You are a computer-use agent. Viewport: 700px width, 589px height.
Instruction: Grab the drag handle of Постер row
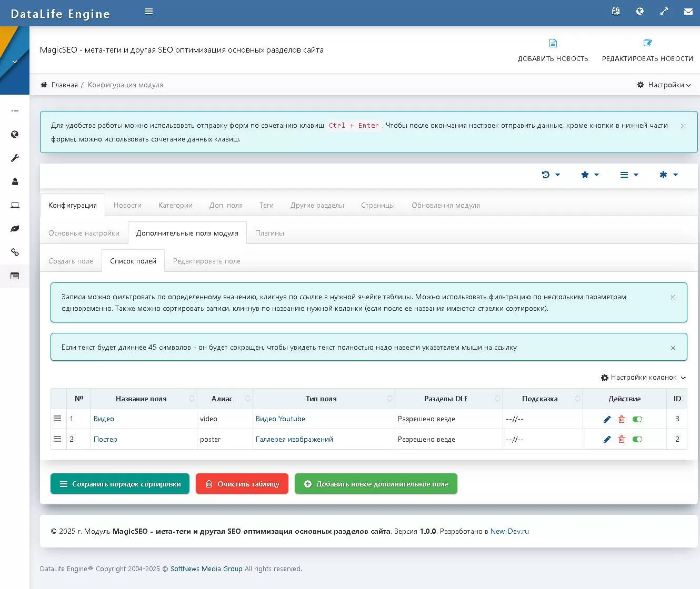tap(57, 439)
